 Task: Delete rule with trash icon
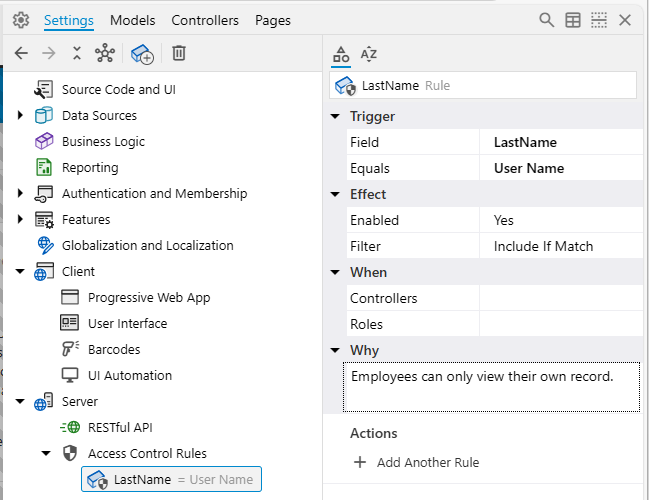[179, 53]
